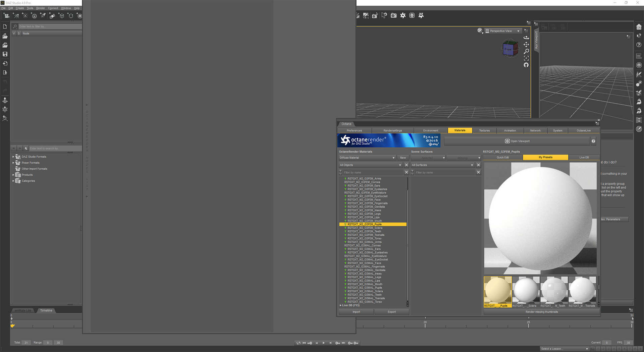Click the New material button

click(x=403, y=158)
